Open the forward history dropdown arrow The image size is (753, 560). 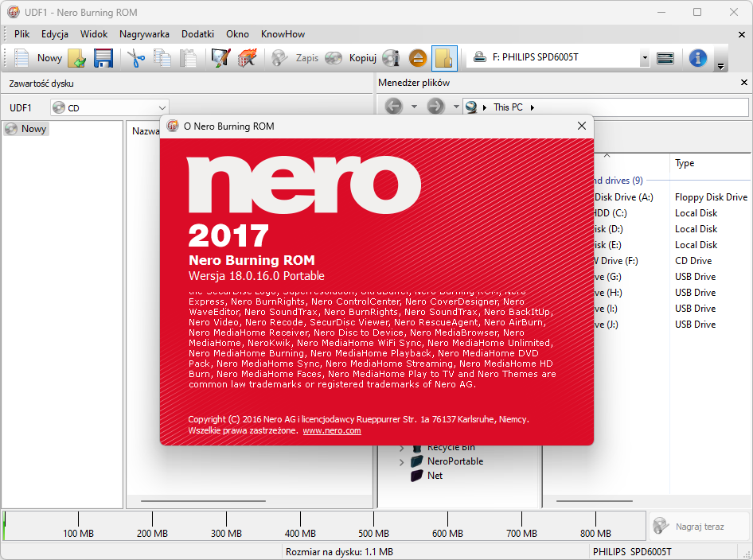(x=456, y=107)
